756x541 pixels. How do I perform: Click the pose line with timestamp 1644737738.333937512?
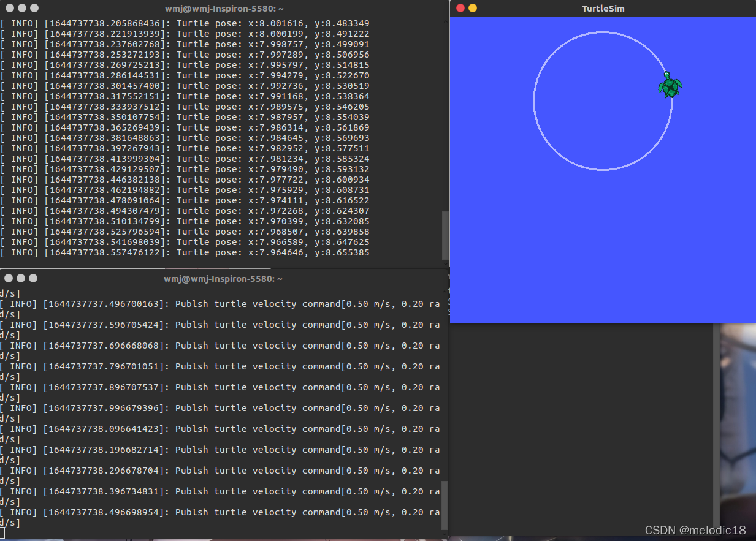185,107
